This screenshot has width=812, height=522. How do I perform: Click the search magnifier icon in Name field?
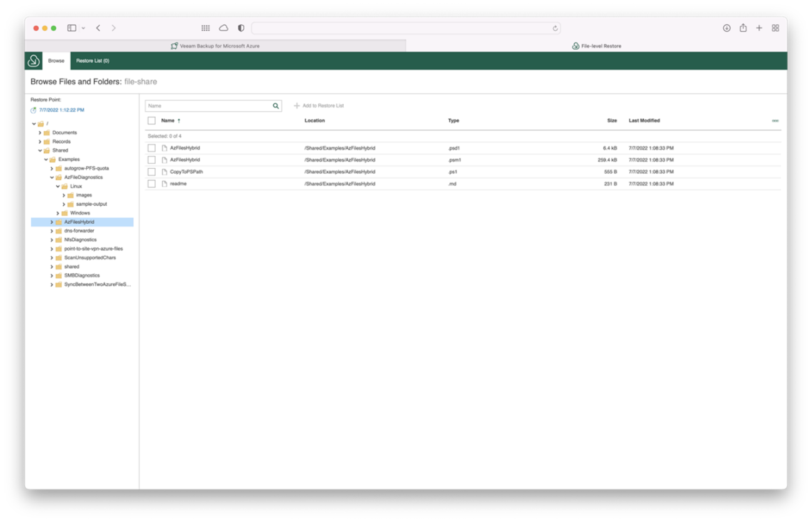(276, 106)
